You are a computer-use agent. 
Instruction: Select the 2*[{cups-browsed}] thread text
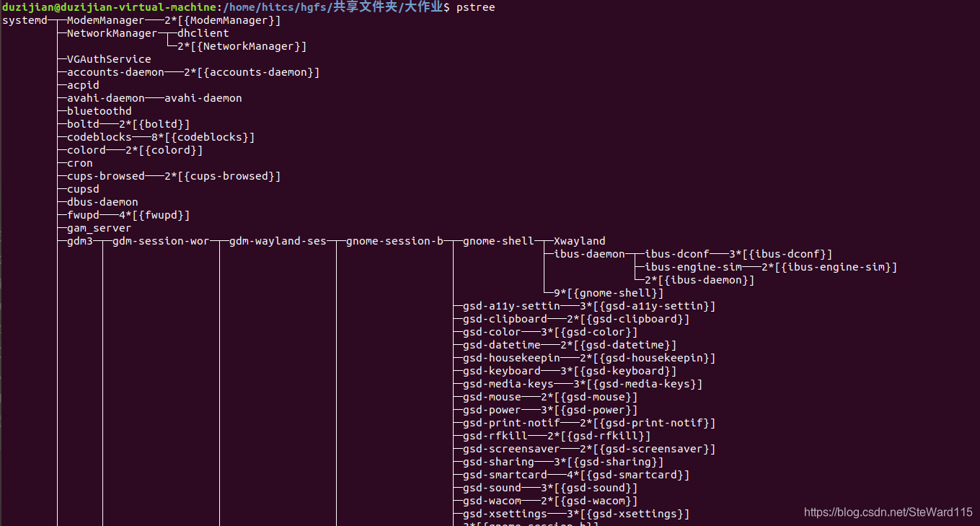pyautogui.click(x=223, y=176)
